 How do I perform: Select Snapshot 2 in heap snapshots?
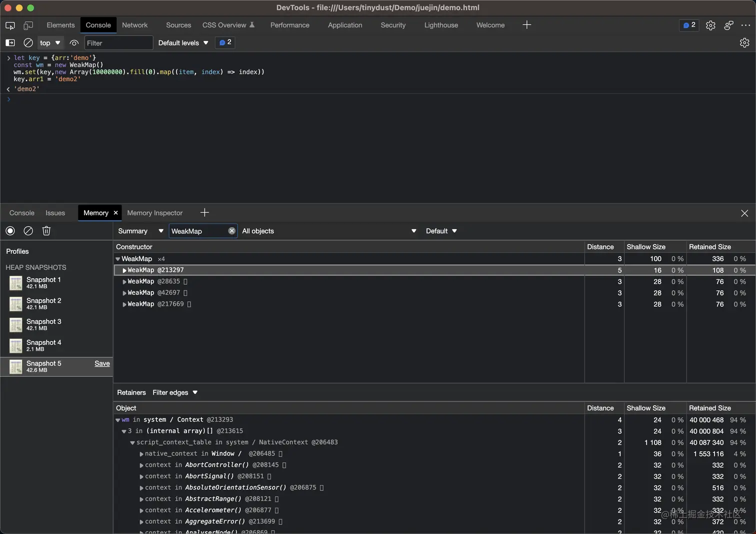[x=56, y=304]
